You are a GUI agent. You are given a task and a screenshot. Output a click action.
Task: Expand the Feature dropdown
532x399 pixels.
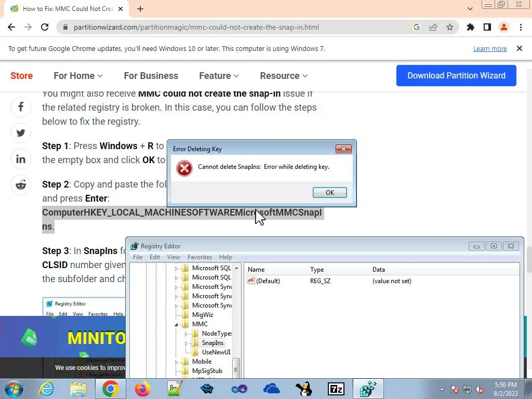pyautogui.click(x=219, y=76)
